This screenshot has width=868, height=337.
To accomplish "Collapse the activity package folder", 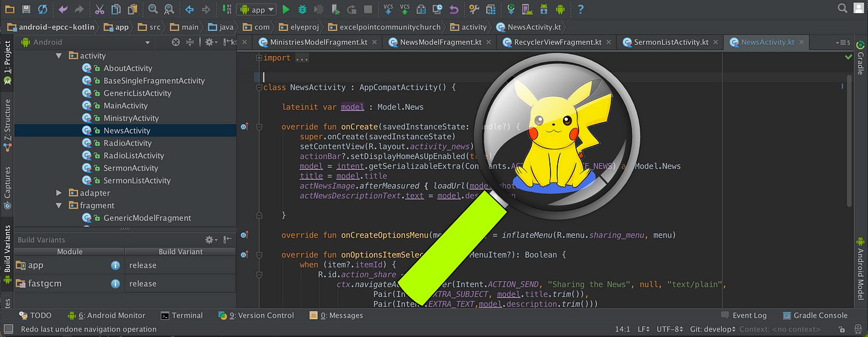I will pos(59,56).
